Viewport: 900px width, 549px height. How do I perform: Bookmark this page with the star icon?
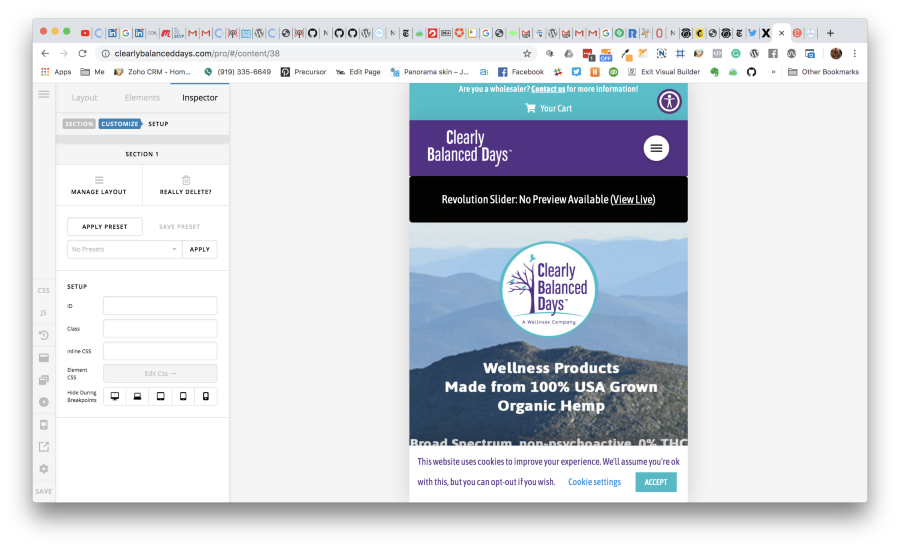click(527, 53)
